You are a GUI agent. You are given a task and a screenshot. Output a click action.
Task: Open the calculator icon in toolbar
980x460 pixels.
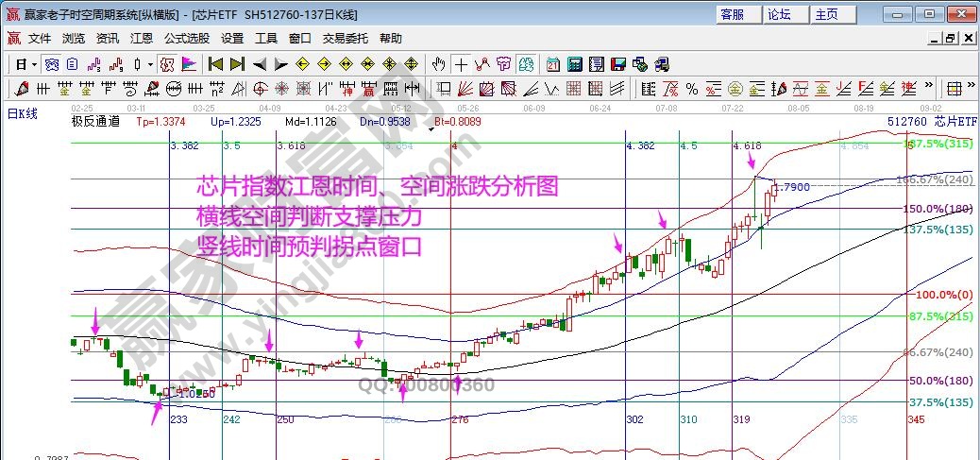[x=574, y=64]
